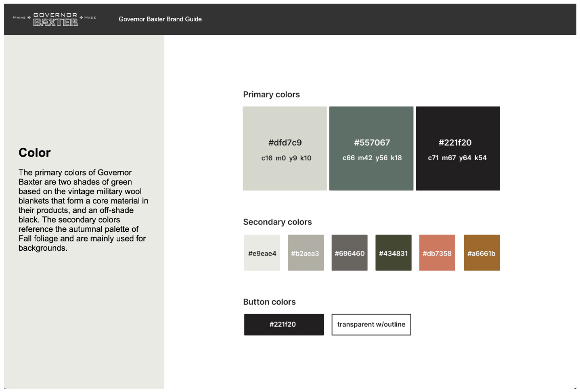
Task: Click the brown #a6661b swatch
Action: (482, 253)
